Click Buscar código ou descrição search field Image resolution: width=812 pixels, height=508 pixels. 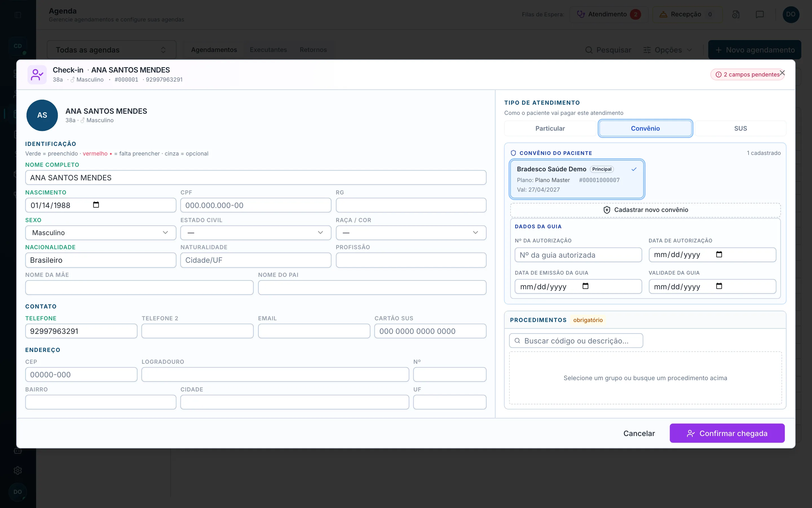pyautogui.click(x=576, y=341)
